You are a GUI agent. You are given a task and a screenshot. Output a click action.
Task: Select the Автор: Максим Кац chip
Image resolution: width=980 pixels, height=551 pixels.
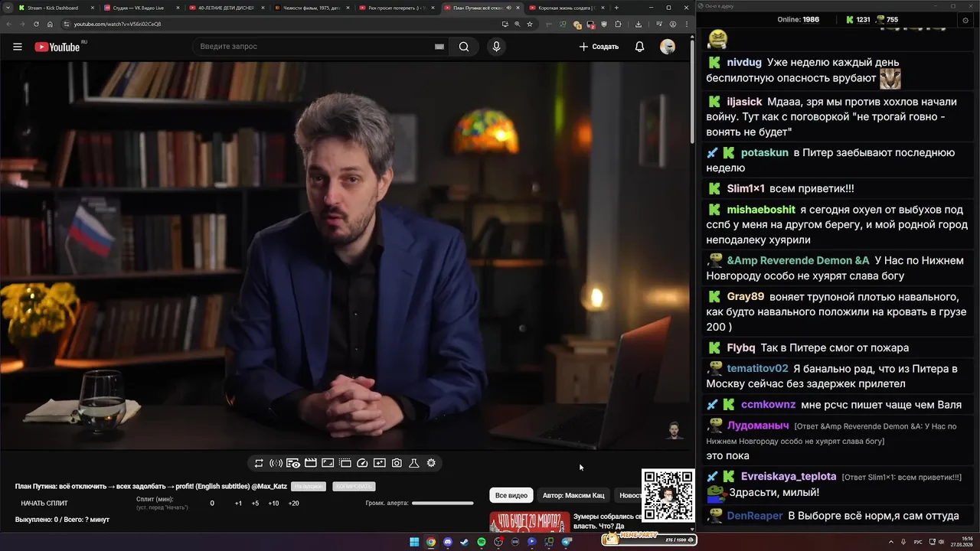pos(573,495)
